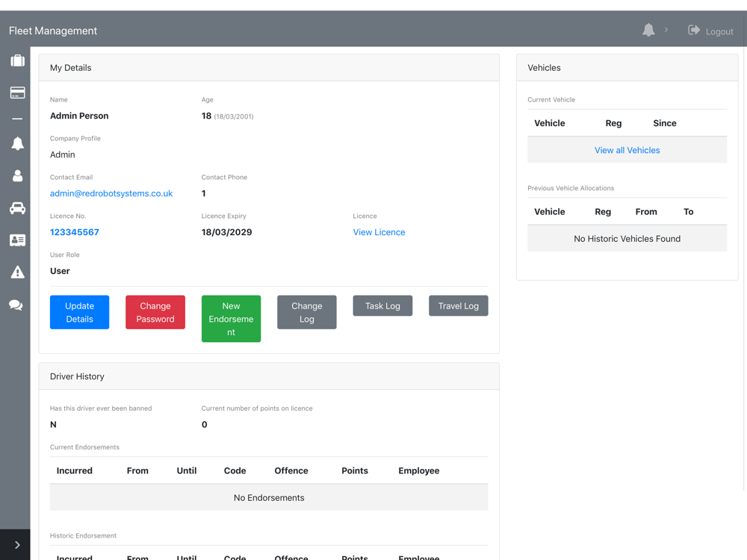This screenshot has width=747, height=560.
Task: Open the View Licence link
Action: [x=379, y=232]
